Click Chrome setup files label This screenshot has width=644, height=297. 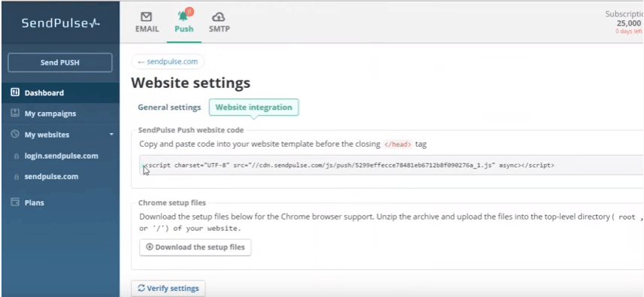point(172,202)
